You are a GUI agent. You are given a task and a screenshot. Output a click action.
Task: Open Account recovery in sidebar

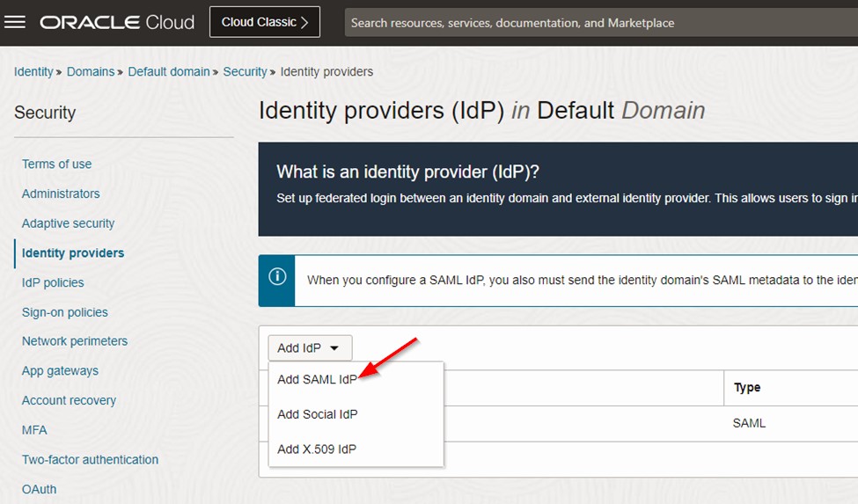point(69,401)
